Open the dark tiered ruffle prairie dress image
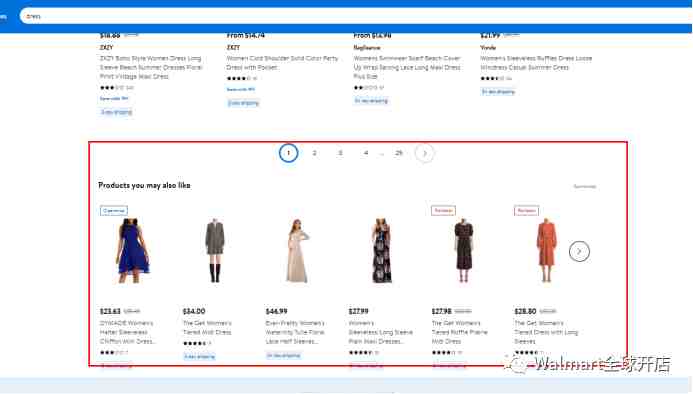The height and width of the screenshot is (394, 693). pos(464,250)
